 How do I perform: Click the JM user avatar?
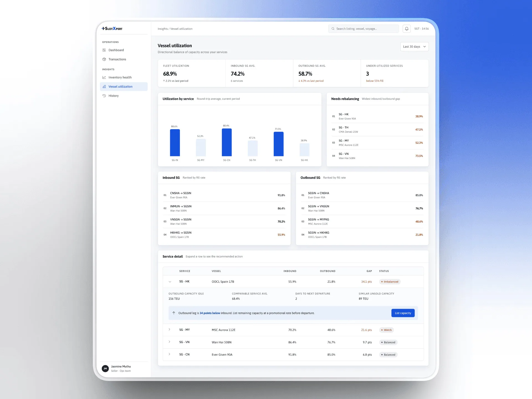point(105,369)
